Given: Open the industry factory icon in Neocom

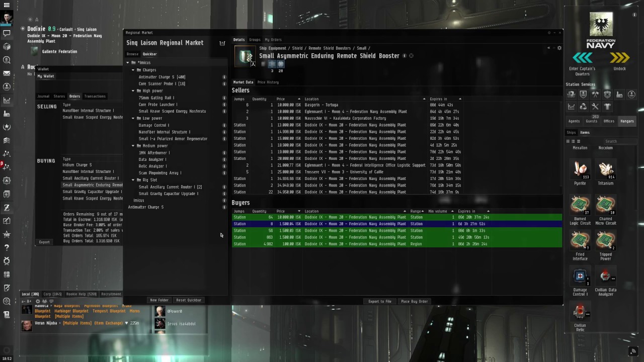Looking at the screenshot, I should 7,114.
